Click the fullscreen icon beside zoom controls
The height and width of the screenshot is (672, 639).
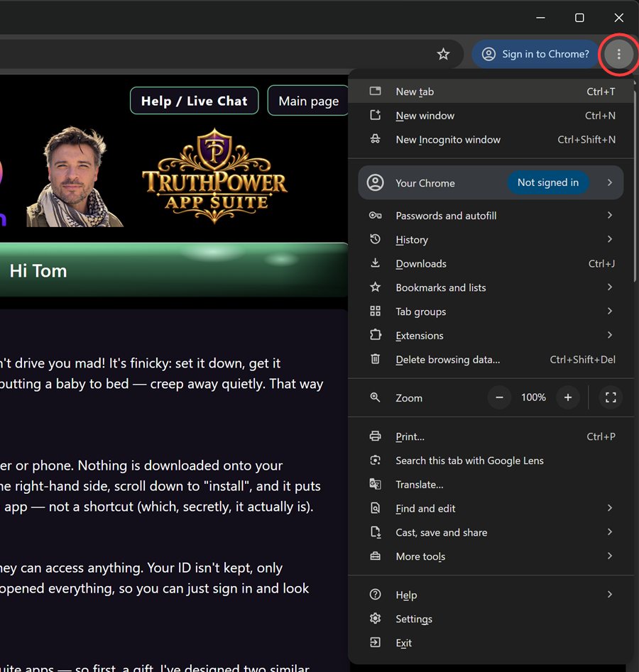[x=611, y=397]
